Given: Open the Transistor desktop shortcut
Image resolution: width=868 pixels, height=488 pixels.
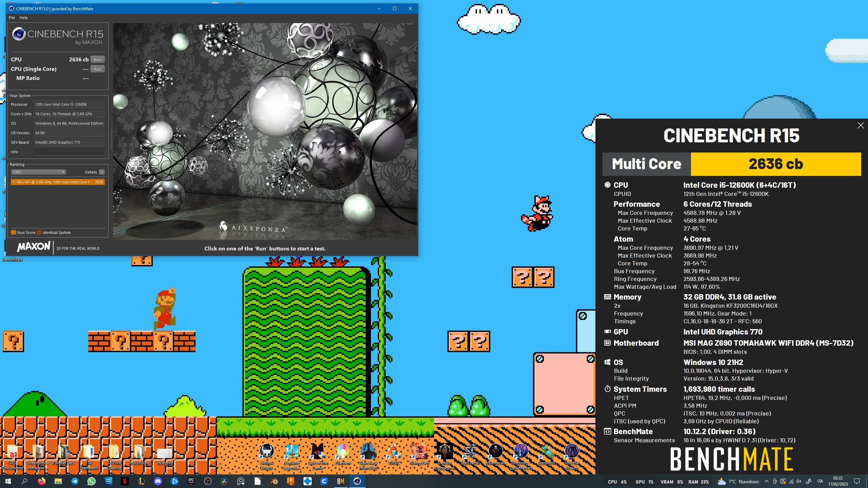Looking at the screenshot, I should click(x=546, y=454).
